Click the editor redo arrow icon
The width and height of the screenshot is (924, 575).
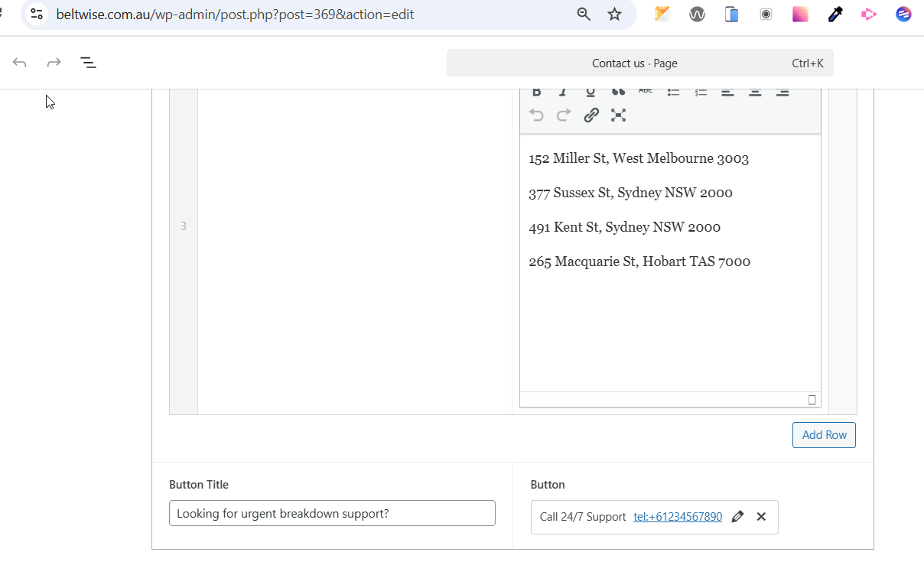pyautogui.click(x=564, y=115)
